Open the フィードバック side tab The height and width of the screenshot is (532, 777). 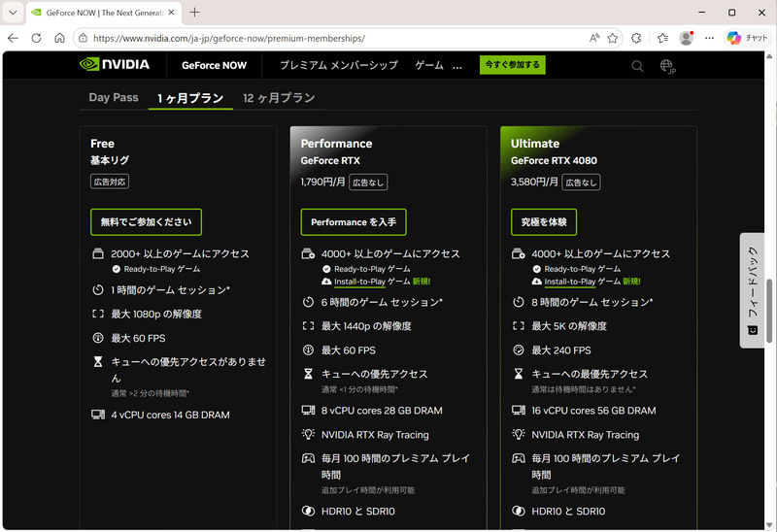point(752,290)
